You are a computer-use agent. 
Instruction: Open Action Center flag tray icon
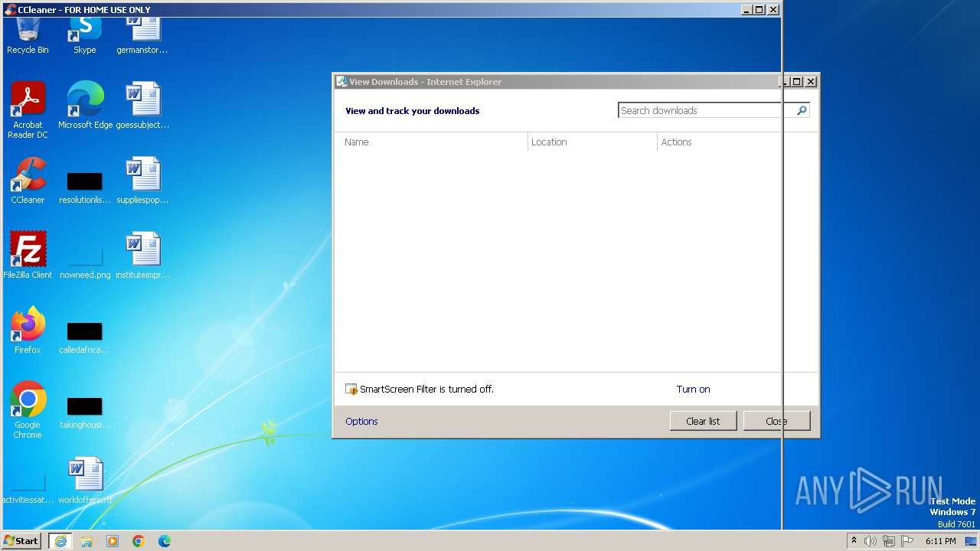907,541
